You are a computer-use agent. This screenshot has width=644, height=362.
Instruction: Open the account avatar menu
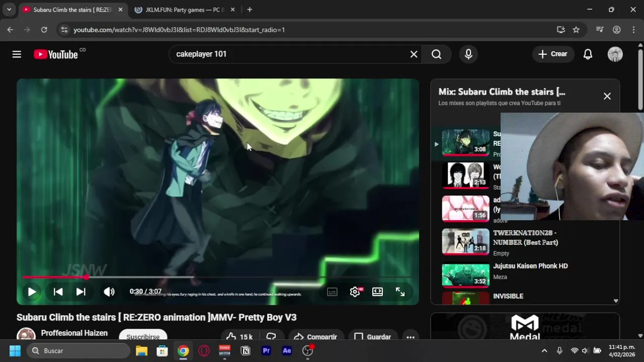615,54
